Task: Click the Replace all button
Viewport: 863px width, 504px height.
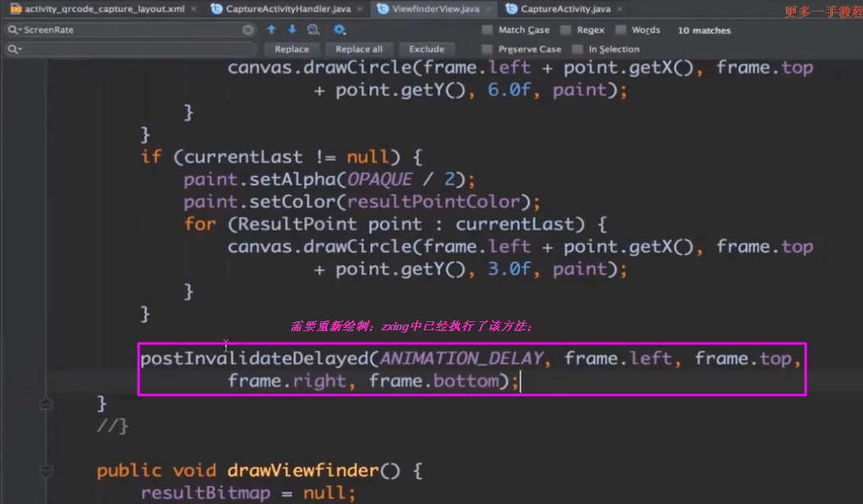Action: (359, 49)
